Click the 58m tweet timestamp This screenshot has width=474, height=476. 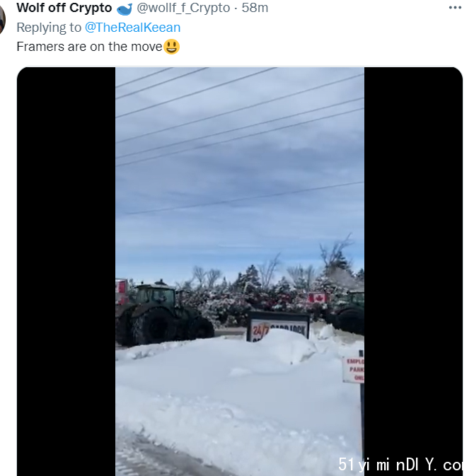pyautogui.click(x=255, y=8)
